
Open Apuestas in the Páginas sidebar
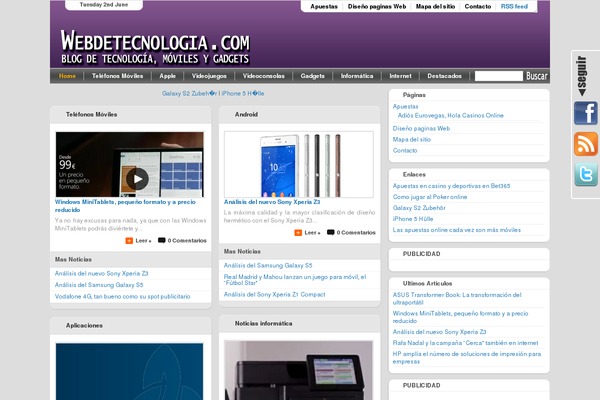tap(406, 106)
